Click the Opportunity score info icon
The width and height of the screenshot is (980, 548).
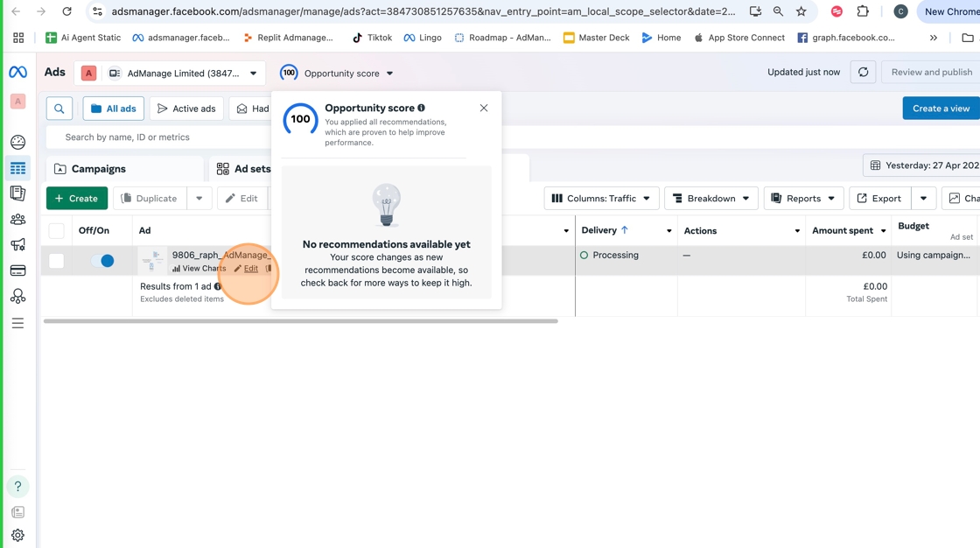(x=421, y=108)
